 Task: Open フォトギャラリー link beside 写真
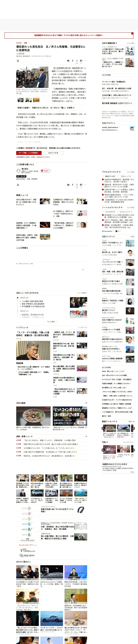pos(129,442)
